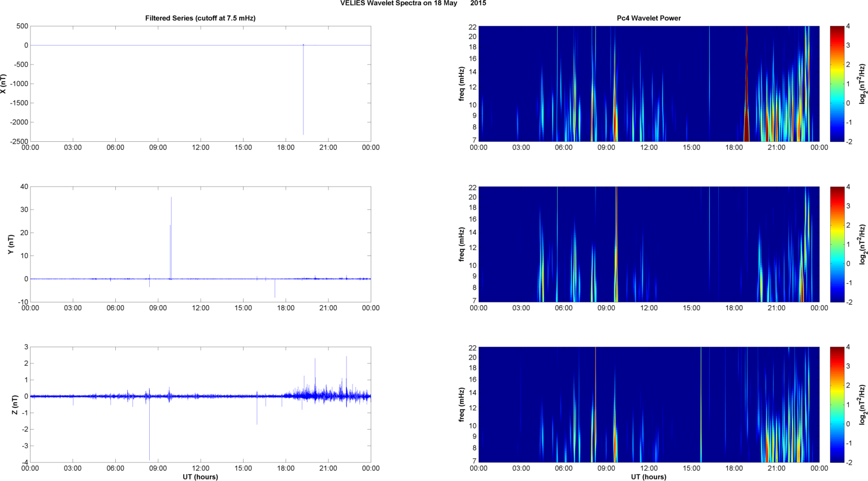The image size is (868, 481).
Task: Click 'UT (hours)' label under Z series plot
Action: click(200, 477)
